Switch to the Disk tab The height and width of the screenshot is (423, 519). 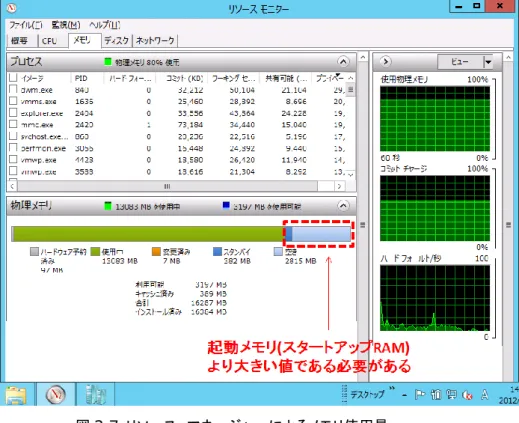tap(117, 41)
